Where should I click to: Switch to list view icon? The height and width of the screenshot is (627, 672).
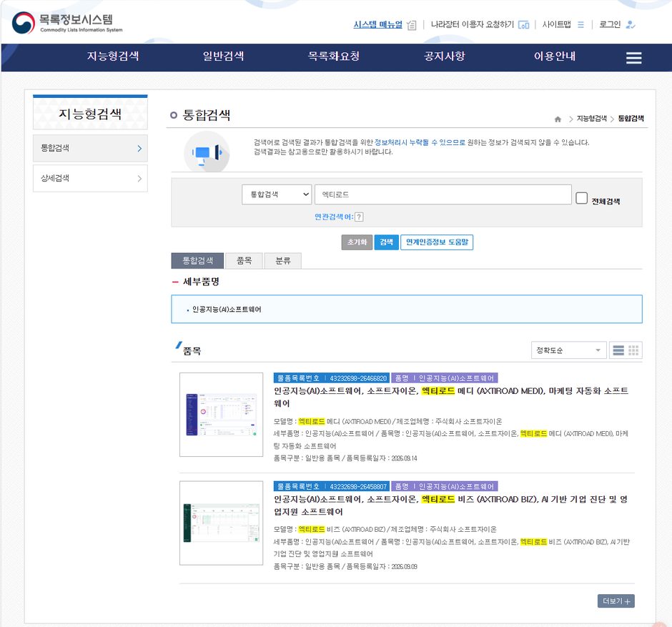point(618,350)
